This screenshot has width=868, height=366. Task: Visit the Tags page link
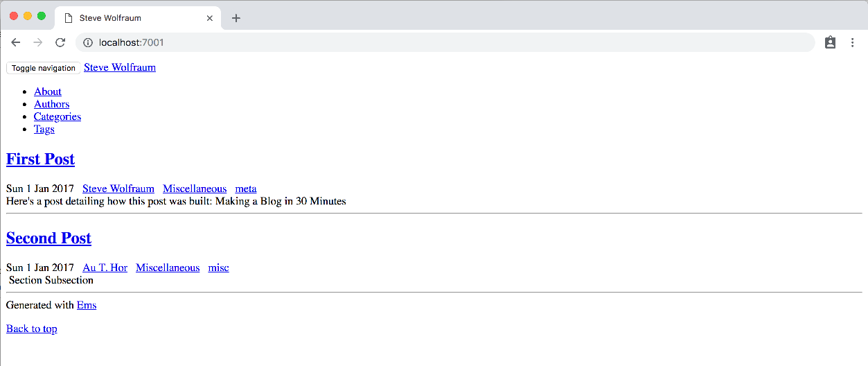coord(44,129)
